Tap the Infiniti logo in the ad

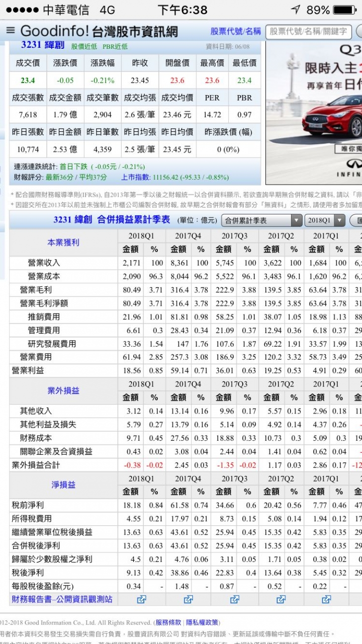tap(353, 164)
